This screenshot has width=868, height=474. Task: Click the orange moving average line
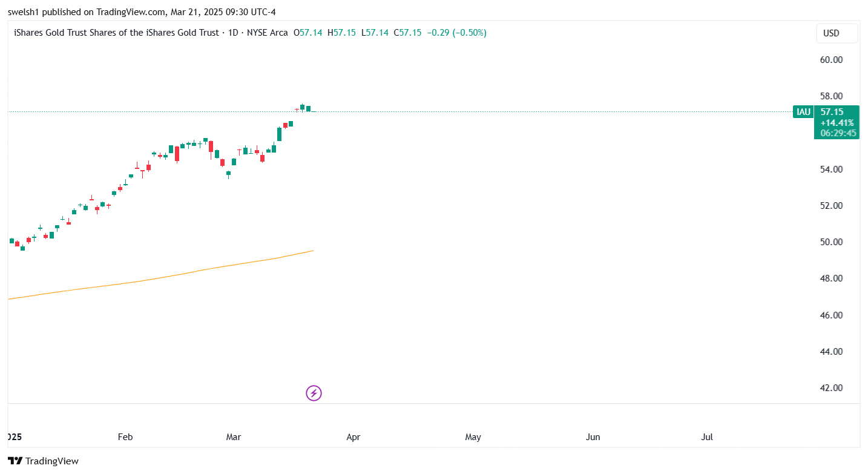(182, 273)
